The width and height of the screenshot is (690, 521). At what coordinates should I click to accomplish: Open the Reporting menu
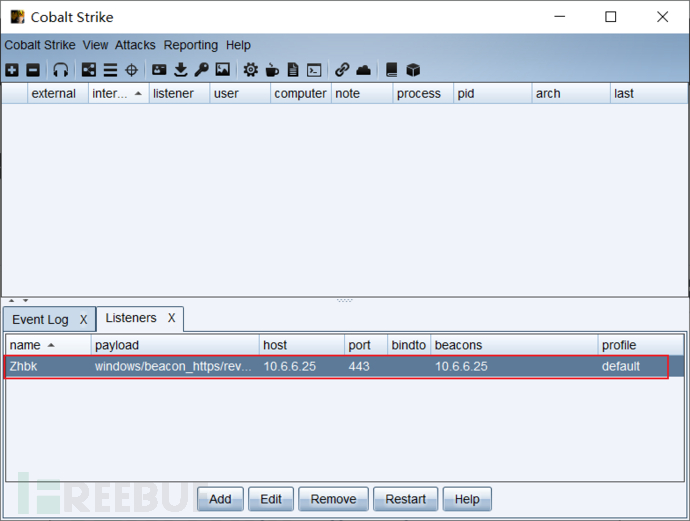pos(191,45)
